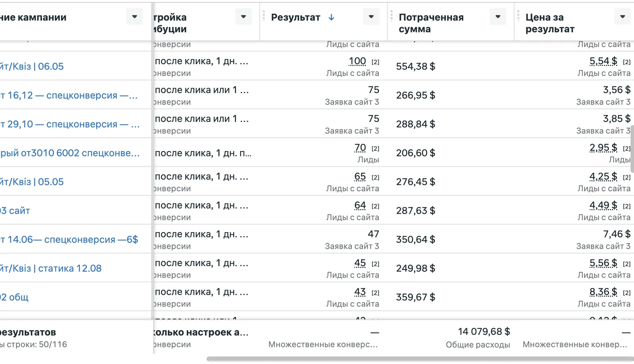
Task: Select the amount spent 206,60 $
Action: (x=416, y=153)
